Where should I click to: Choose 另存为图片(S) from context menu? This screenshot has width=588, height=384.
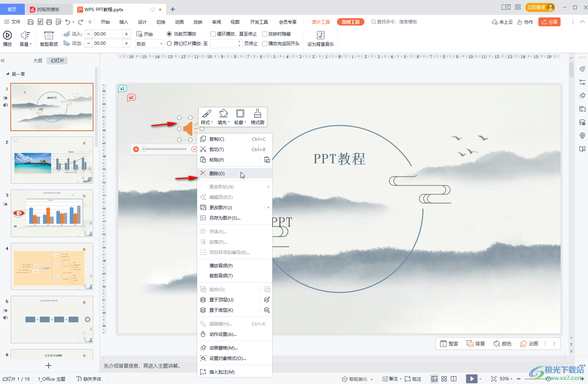[235, 218]
